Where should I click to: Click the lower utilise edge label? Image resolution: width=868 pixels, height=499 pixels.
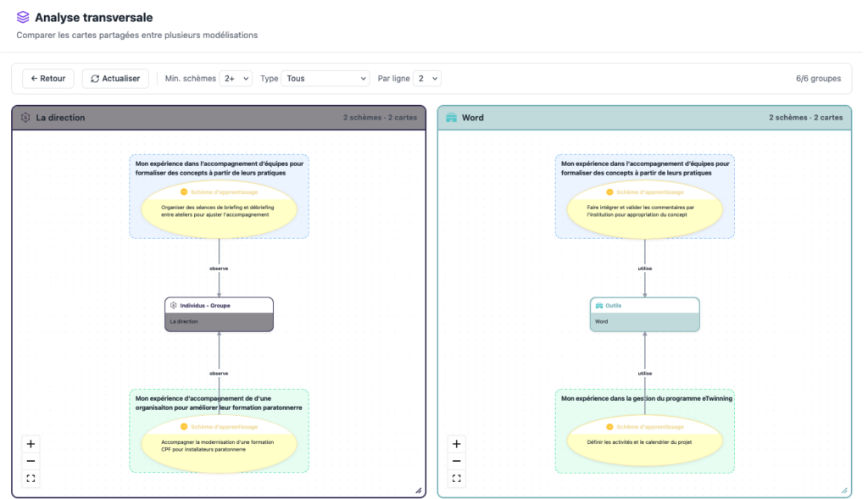[x=645, y=374]
